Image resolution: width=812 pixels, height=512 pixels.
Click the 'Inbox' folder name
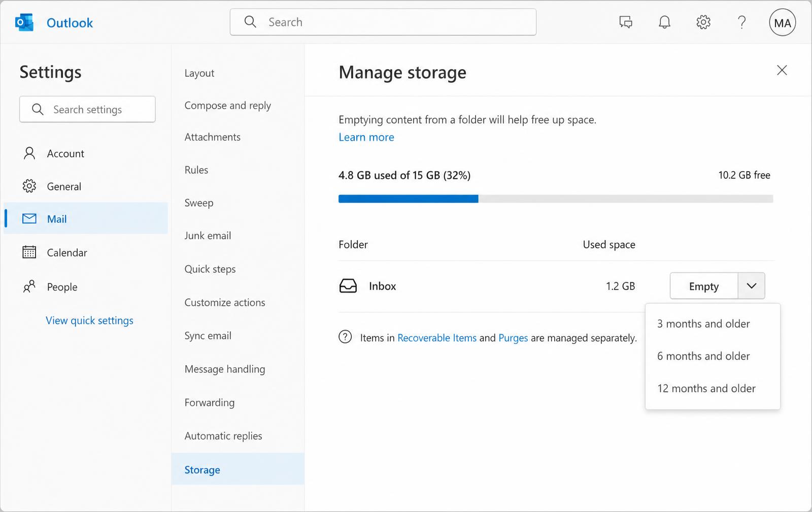click(x=382, y=286)
